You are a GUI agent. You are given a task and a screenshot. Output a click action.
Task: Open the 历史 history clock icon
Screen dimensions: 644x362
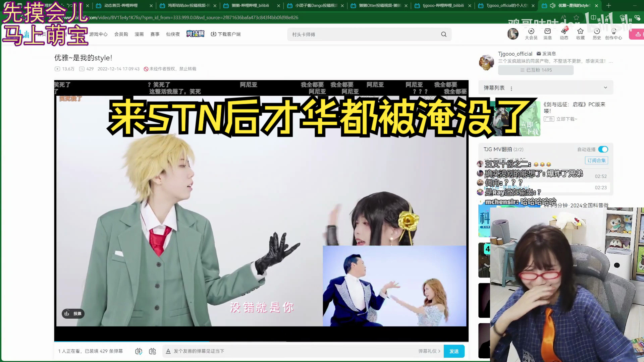597,34
